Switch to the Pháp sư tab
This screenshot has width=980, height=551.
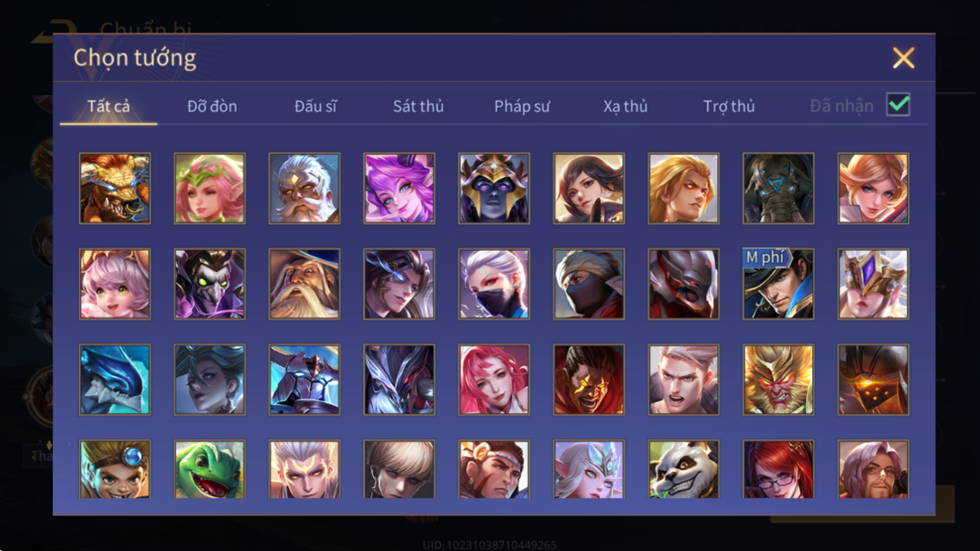[522, 106]
